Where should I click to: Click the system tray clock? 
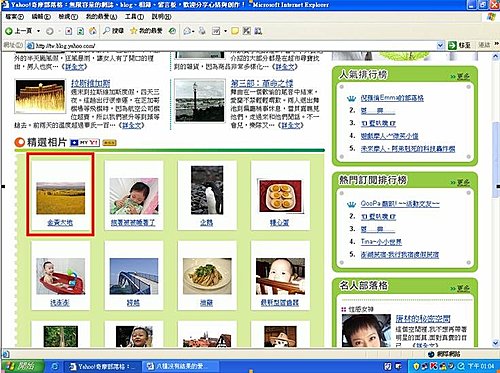pos(481,367)
